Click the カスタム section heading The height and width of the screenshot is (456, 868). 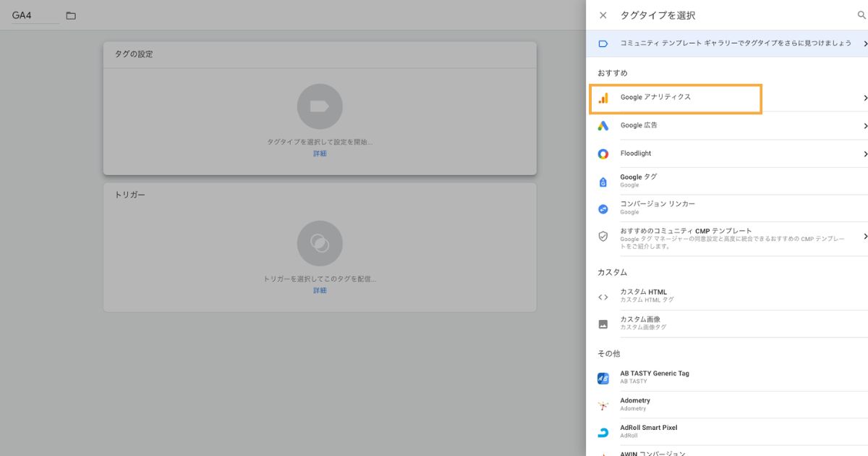point(612,273)
